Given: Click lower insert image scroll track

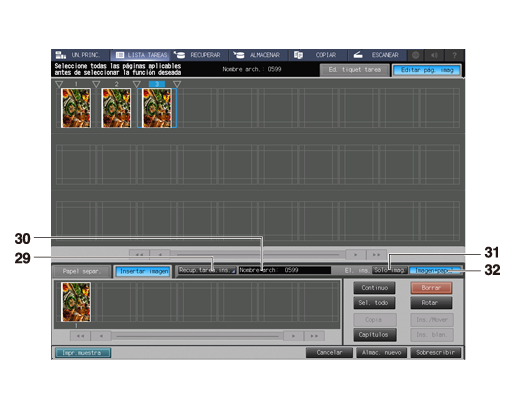Looking at the screenshot, I should 197,336.
